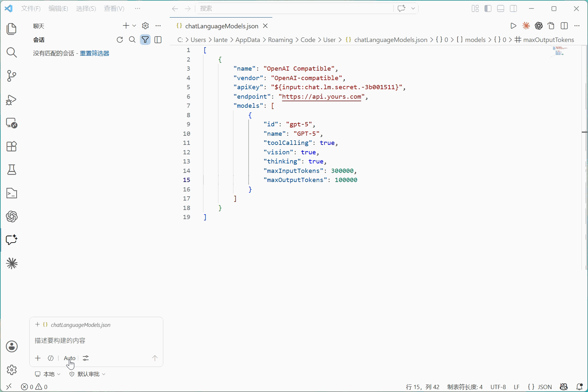Toggle the sessions filter button
This screenshot has width=588, height=392.
tap(145, 40)
